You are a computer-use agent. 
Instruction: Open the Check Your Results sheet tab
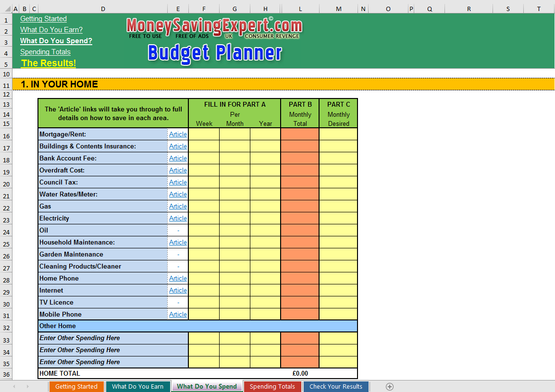pyautogui.click(x=335, y=387)
